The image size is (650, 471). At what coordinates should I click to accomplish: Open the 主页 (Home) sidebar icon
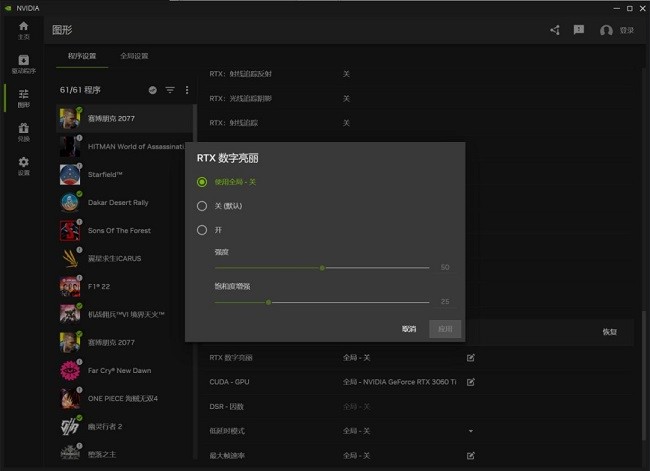coord(23,30)
